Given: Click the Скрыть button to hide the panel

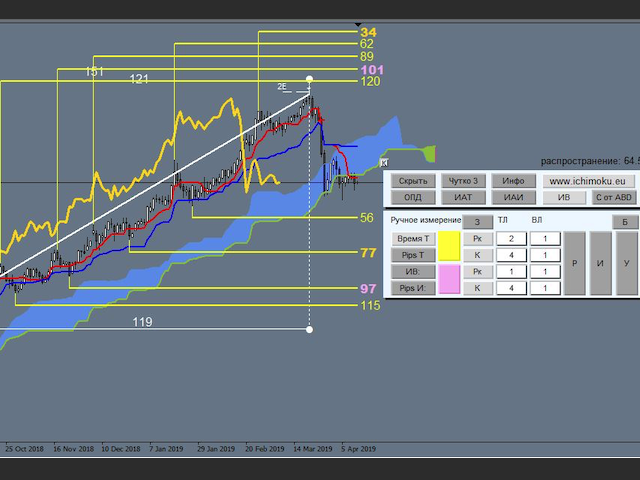Looking at the screenshot, I should (413, 181).
